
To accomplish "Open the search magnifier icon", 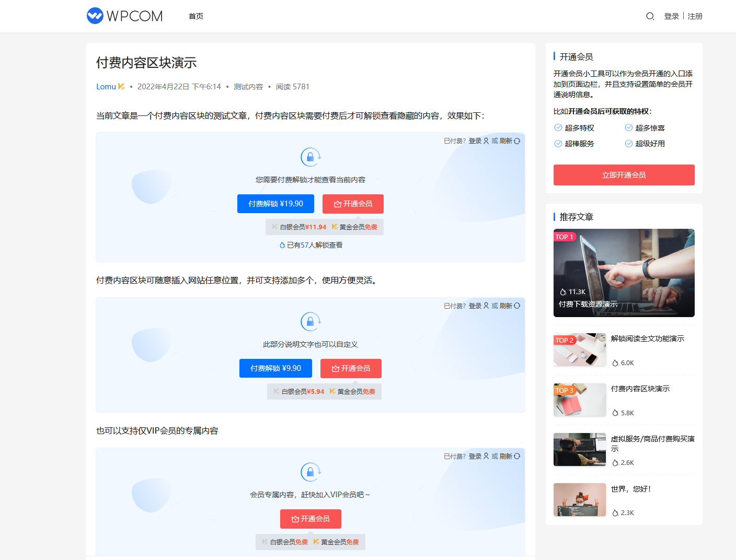I will point(650,16).
